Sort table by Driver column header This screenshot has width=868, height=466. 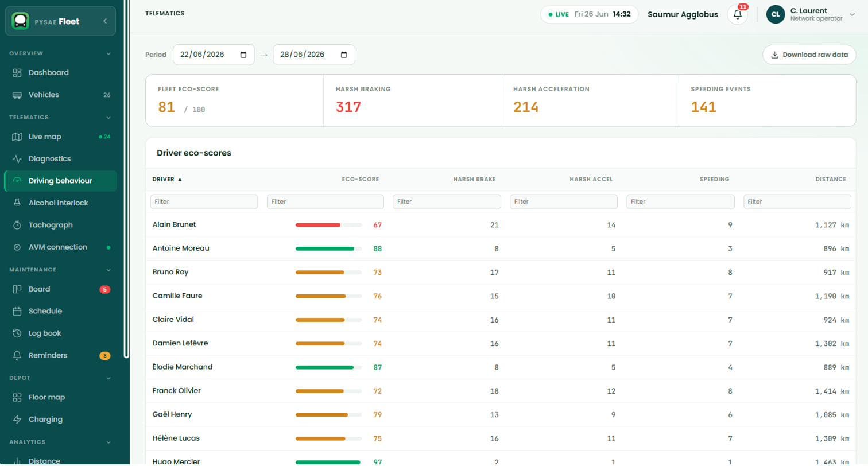pos(167,179)
